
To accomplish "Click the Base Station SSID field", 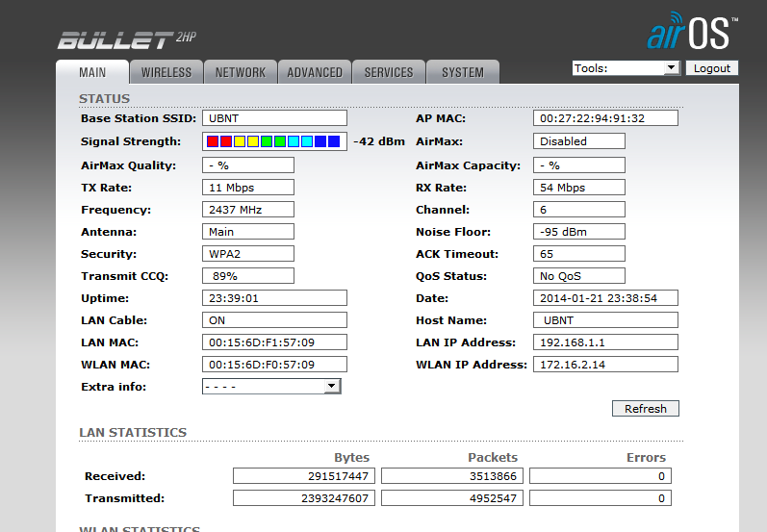I will pyautogui.click(x=274, y=118).
